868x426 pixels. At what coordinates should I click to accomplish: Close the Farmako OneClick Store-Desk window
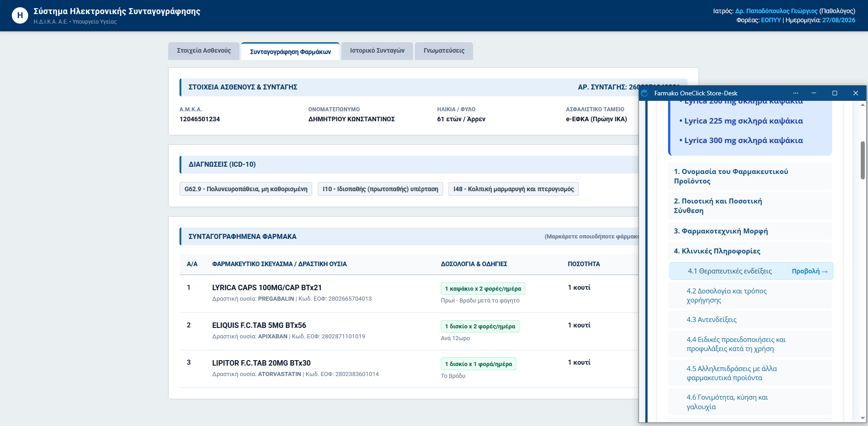coord(856,93)
